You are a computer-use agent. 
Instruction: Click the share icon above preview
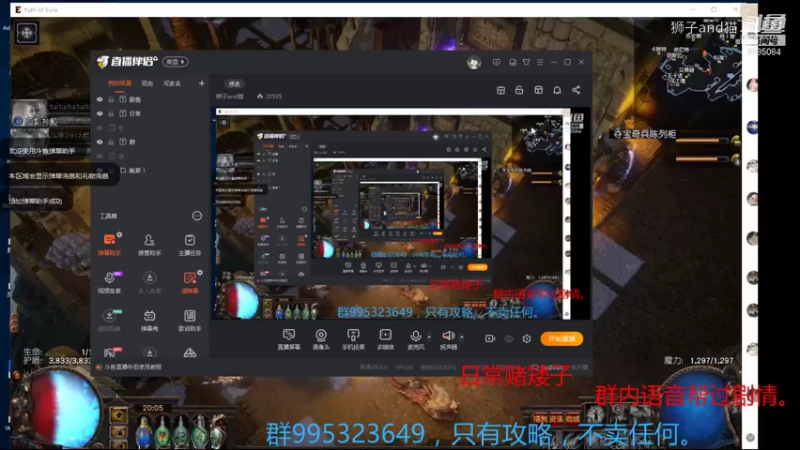[x=576, y=90]
